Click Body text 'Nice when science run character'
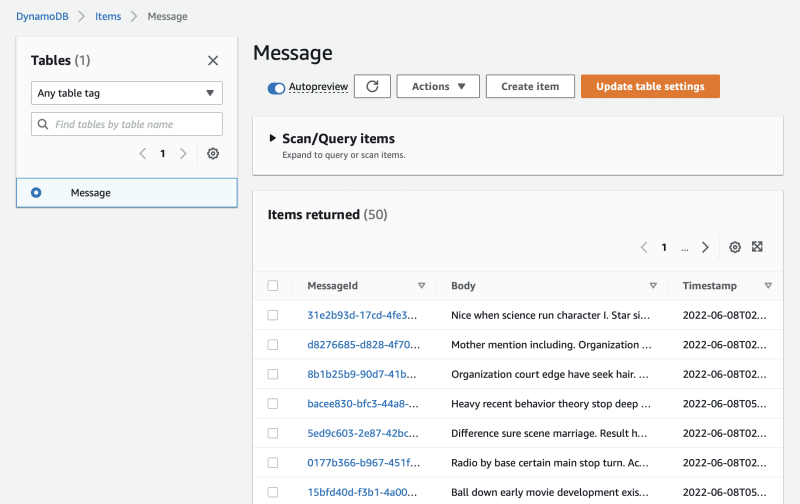800x504 pixels. [526, 315]
